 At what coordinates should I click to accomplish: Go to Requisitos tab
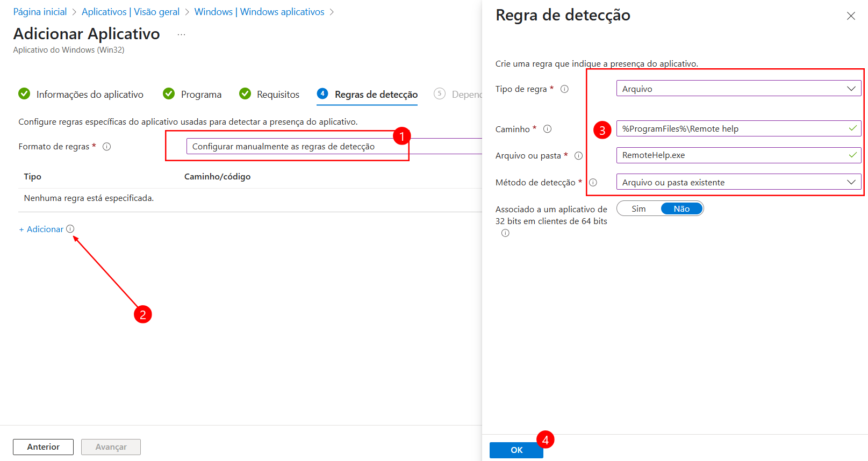pos(269,94)
